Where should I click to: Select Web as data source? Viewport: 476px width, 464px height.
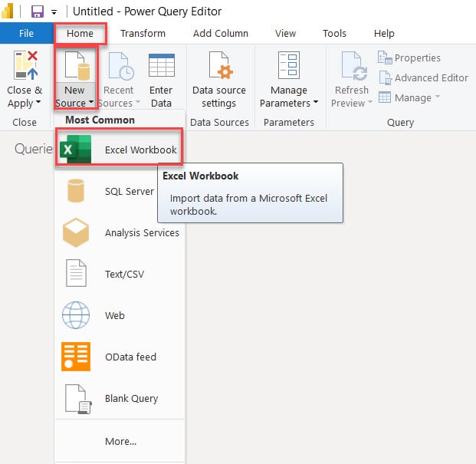120,315
